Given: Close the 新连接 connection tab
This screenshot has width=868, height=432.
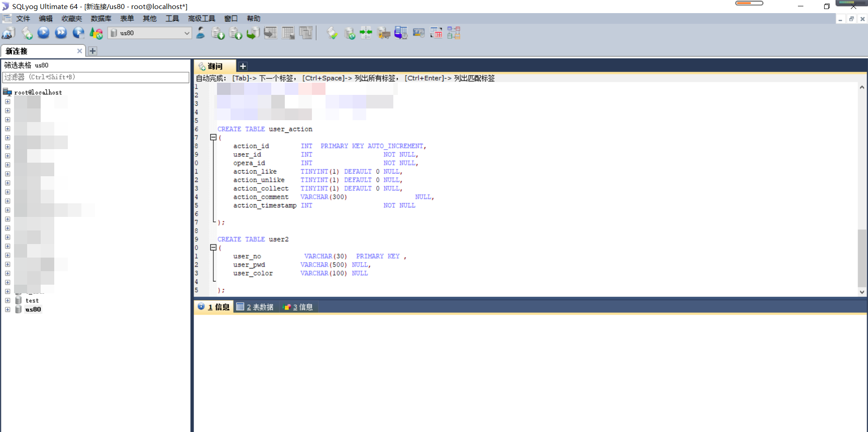Looking at the screenshot, I should pyautogui.click(x=80, y=51).
